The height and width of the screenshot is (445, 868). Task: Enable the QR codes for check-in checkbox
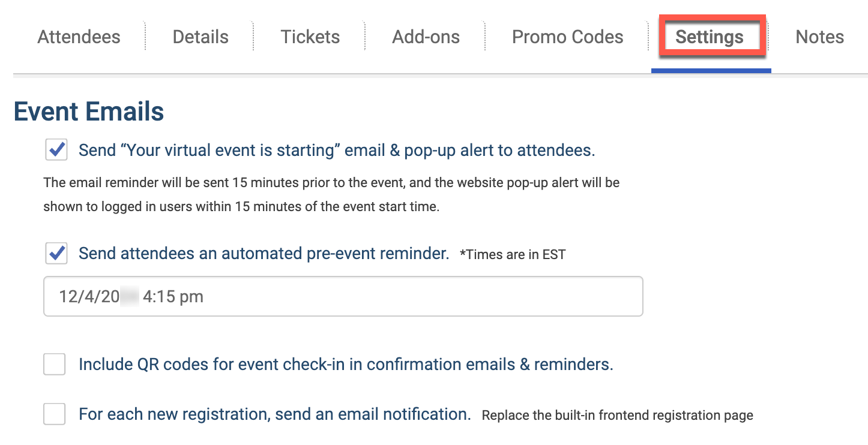point(54,364)
